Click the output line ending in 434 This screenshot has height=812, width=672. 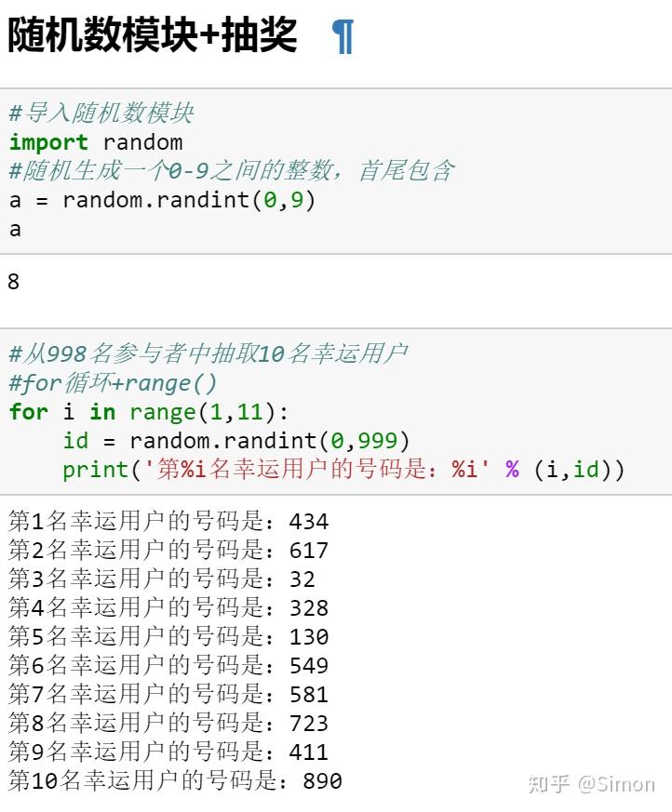tap(168, 521)
